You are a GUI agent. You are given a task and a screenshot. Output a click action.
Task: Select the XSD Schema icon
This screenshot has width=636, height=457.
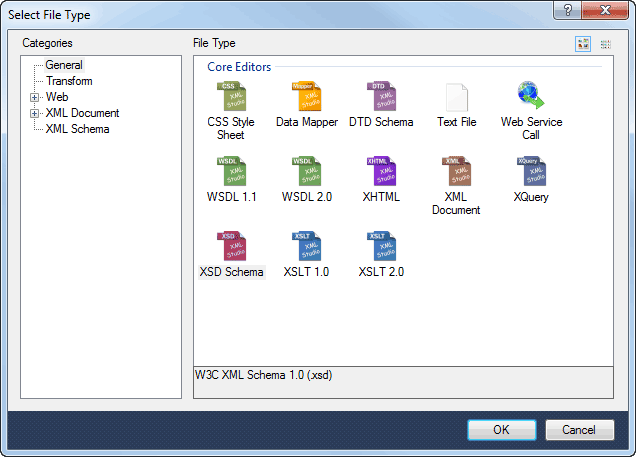pos(231,246)
